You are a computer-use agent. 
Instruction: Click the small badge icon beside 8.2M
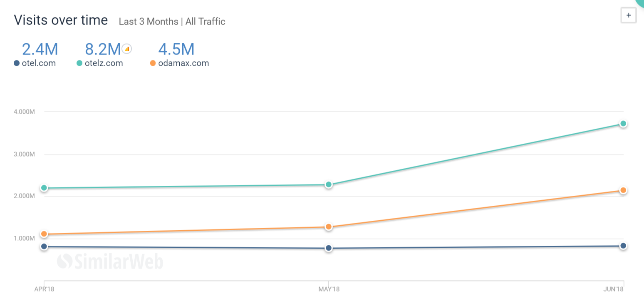pos(127,49)
